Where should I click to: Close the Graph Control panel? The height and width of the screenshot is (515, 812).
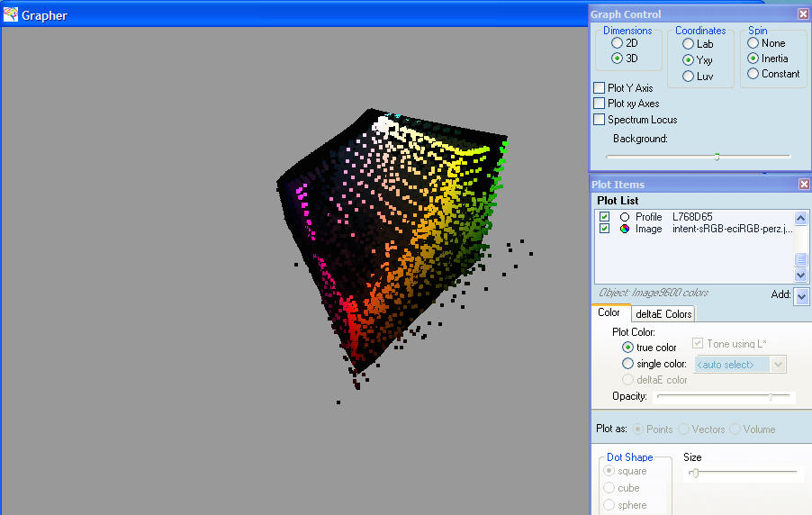coord(803,14)
